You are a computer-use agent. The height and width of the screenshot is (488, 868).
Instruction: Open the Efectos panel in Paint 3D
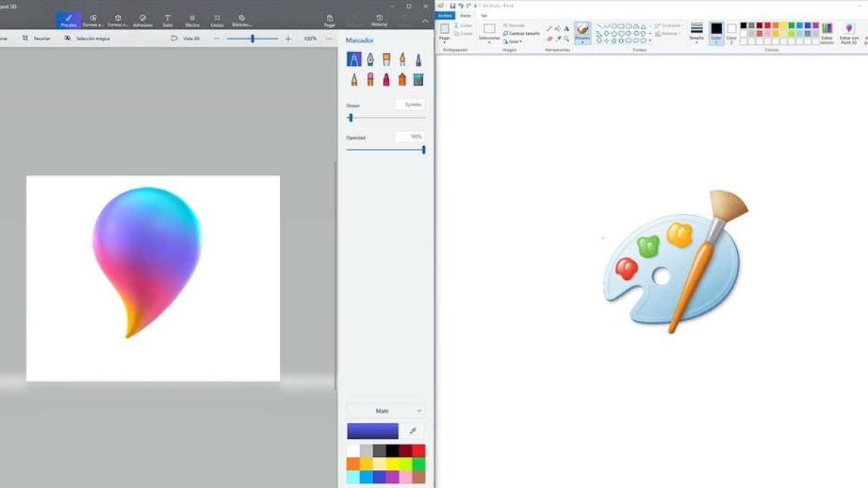pos(192,20)
